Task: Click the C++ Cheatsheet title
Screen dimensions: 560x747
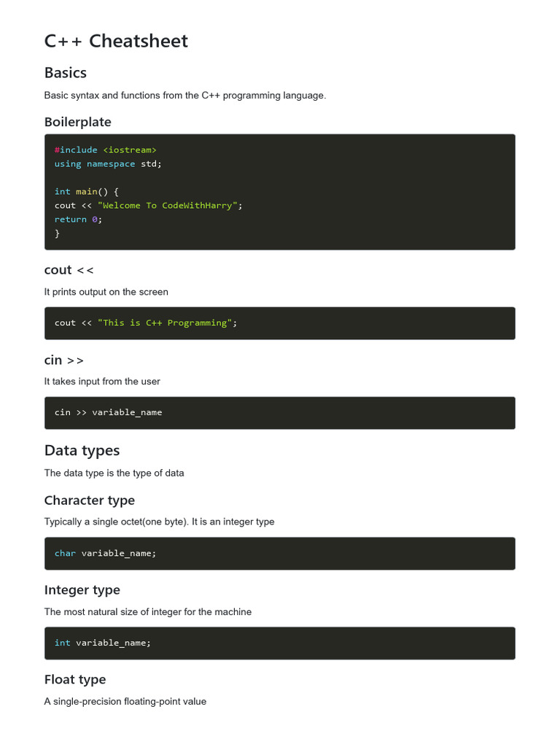Action: coord(116,42)
